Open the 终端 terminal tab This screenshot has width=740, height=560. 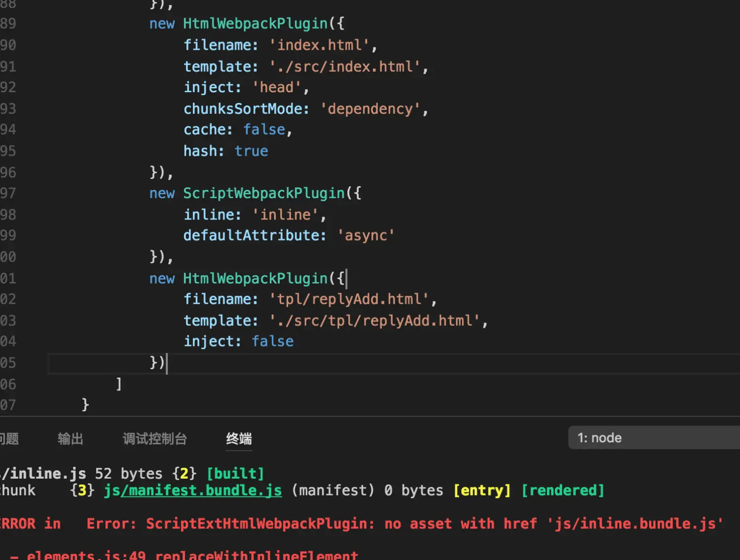point(239,438)
